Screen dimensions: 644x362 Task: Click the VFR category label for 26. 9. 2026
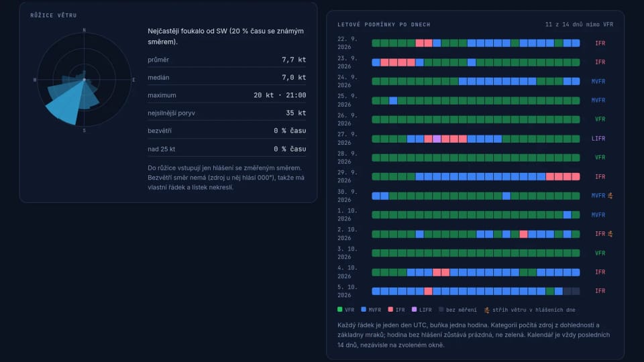point(600,119)
